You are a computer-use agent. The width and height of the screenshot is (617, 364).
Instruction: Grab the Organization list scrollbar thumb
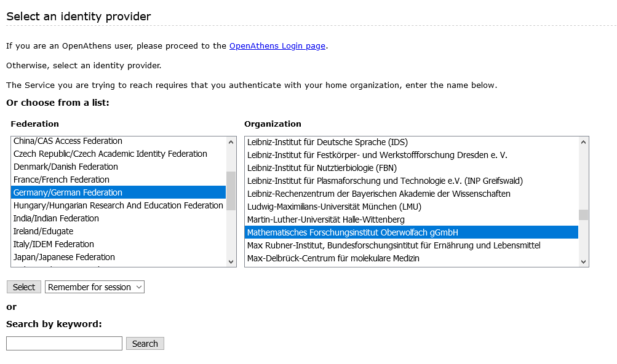point(583,215)
